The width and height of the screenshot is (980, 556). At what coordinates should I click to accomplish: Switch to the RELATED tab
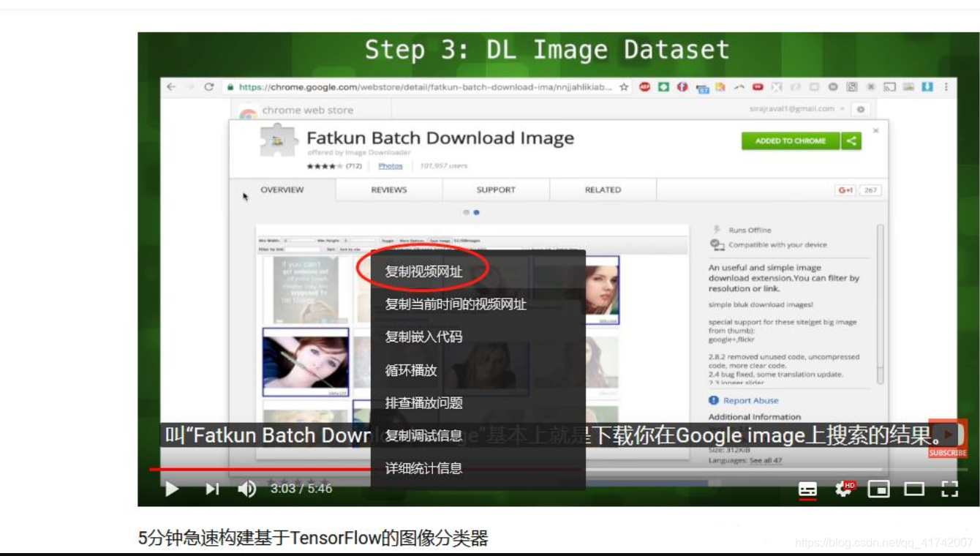click(603, 190)
